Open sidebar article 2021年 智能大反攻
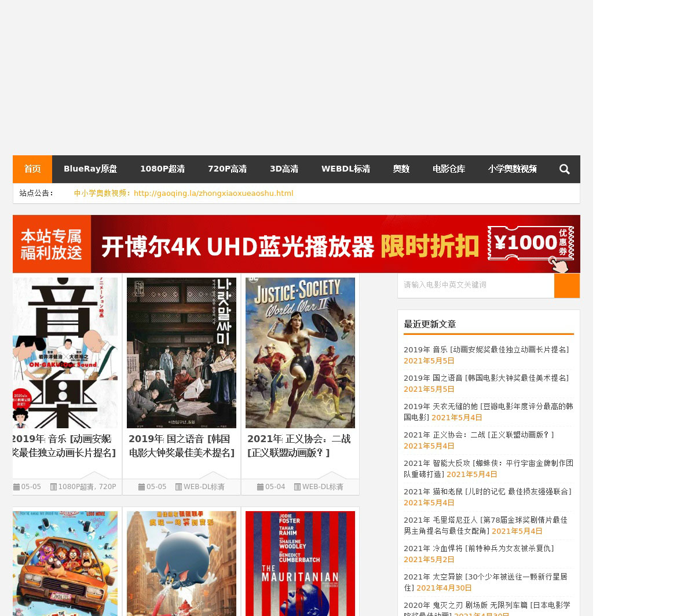The image size is (695, 616). click(488, 469)
